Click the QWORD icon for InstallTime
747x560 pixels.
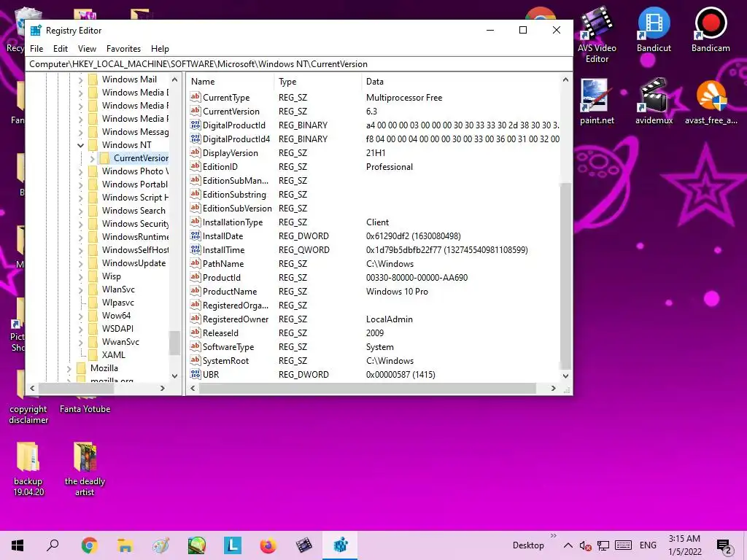click(x=196, y=249)
